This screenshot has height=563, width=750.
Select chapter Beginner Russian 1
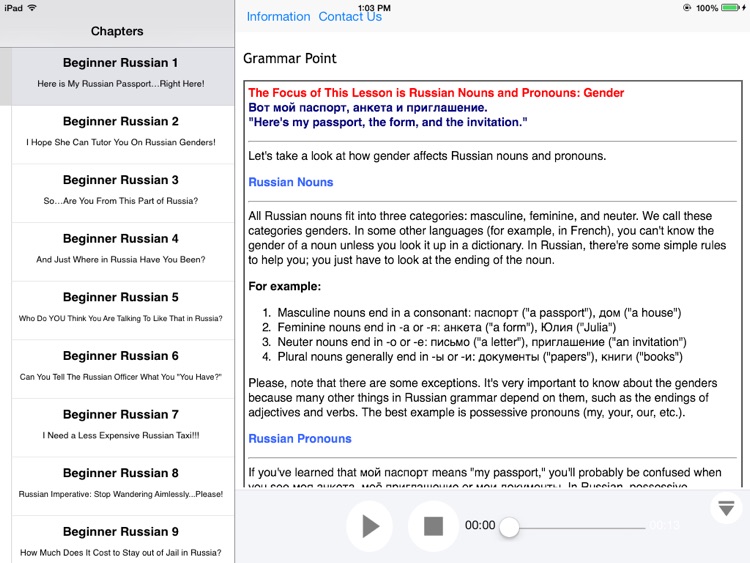(x=121, y=77)
